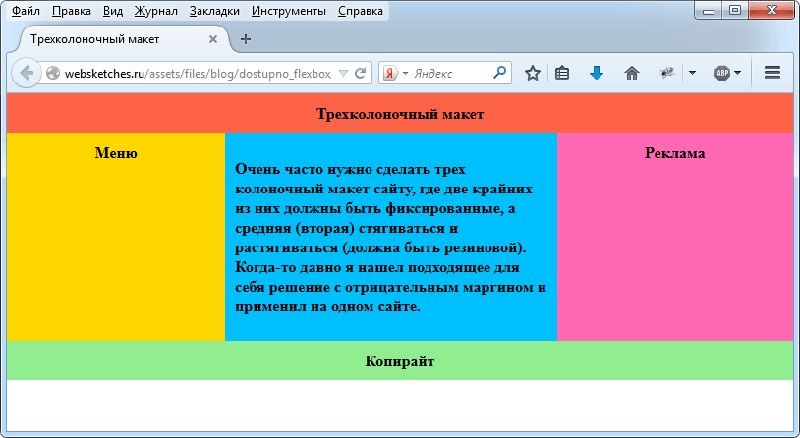
Task: Open the Вид menu
Action: pyautogui.click(x=113, y=11)
